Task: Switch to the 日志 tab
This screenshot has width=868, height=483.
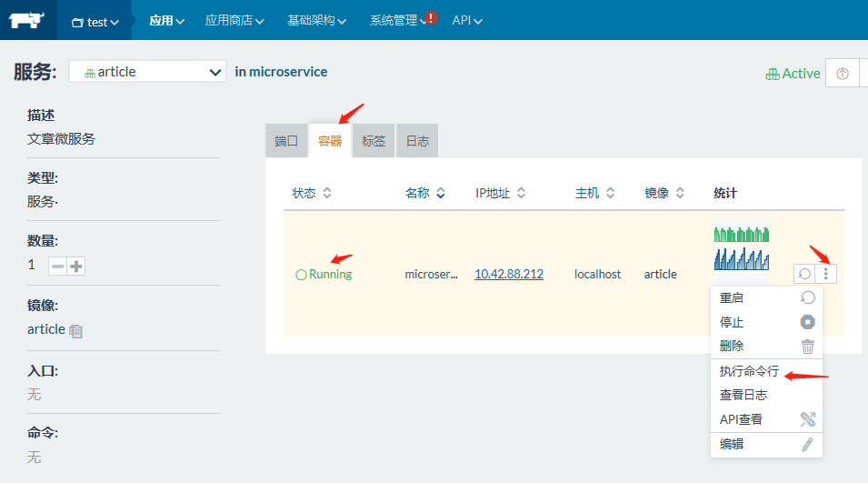Action: pyautogui.click(x=417, y=141)
